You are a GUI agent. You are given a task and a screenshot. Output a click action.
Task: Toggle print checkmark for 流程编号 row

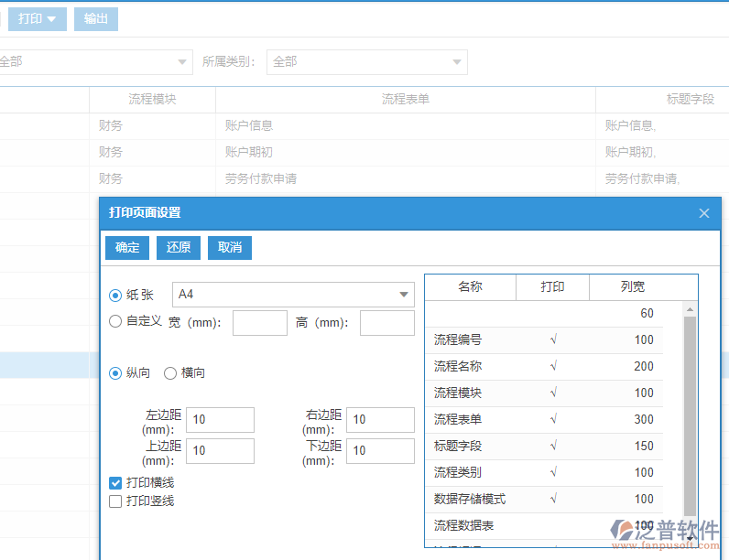[552, 340]
